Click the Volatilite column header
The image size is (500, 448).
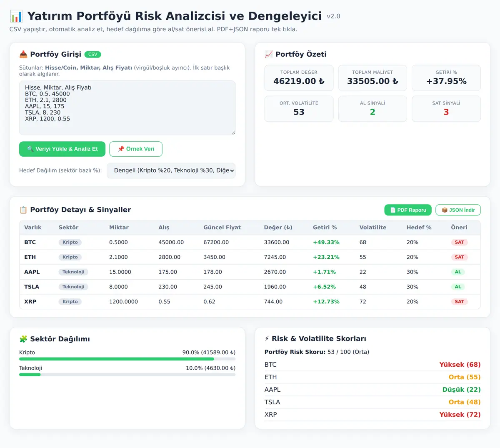(373, 228)
